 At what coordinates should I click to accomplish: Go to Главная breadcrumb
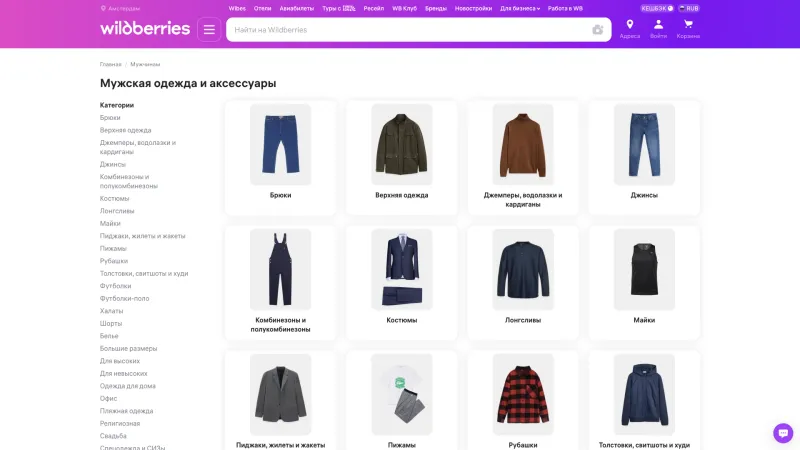pos(110,64)
